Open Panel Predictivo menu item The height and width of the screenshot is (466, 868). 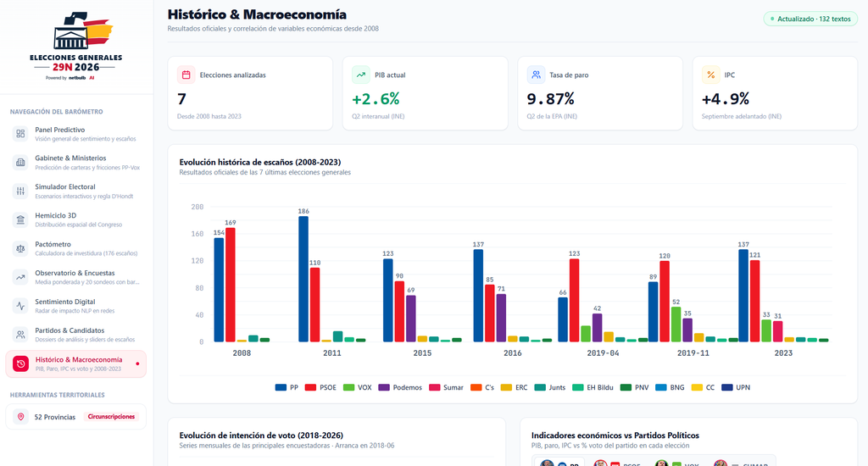pos(75,133)
